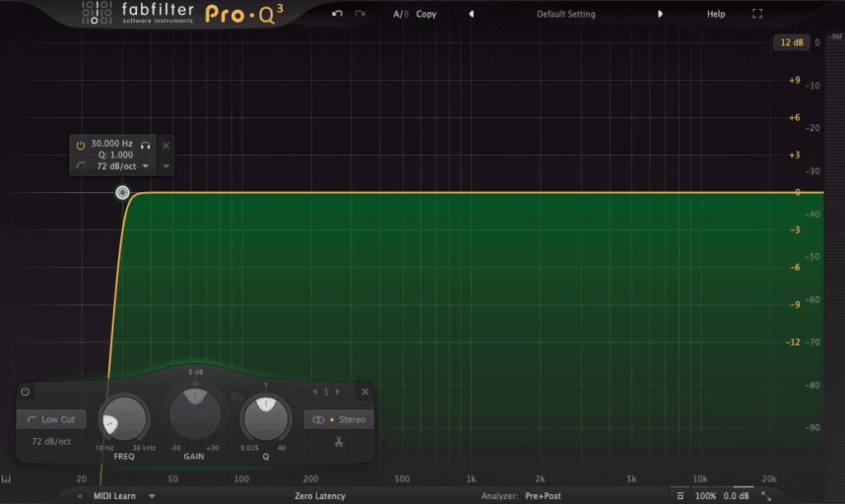Click the GAIN knob

pos(195,413)
